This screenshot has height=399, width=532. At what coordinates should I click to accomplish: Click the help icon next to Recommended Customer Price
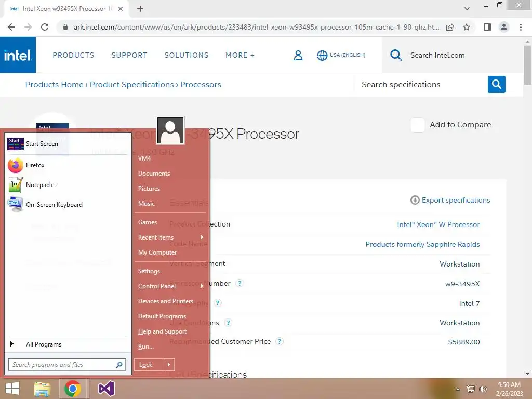click(279, 341)
